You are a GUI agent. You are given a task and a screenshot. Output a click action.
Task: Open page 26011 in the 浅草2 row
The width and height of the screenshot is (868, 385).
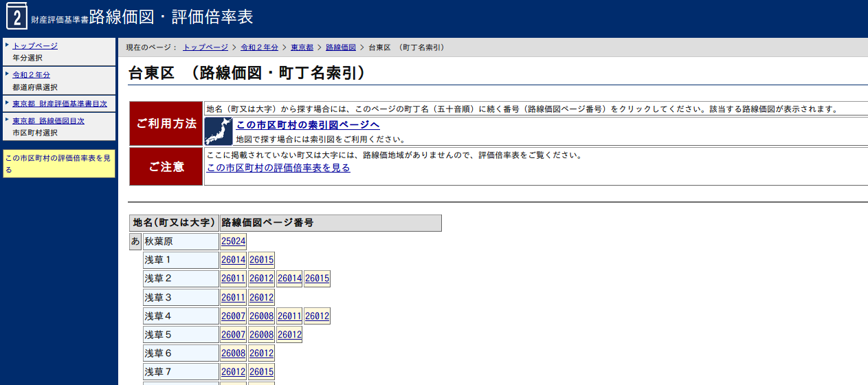233,278
